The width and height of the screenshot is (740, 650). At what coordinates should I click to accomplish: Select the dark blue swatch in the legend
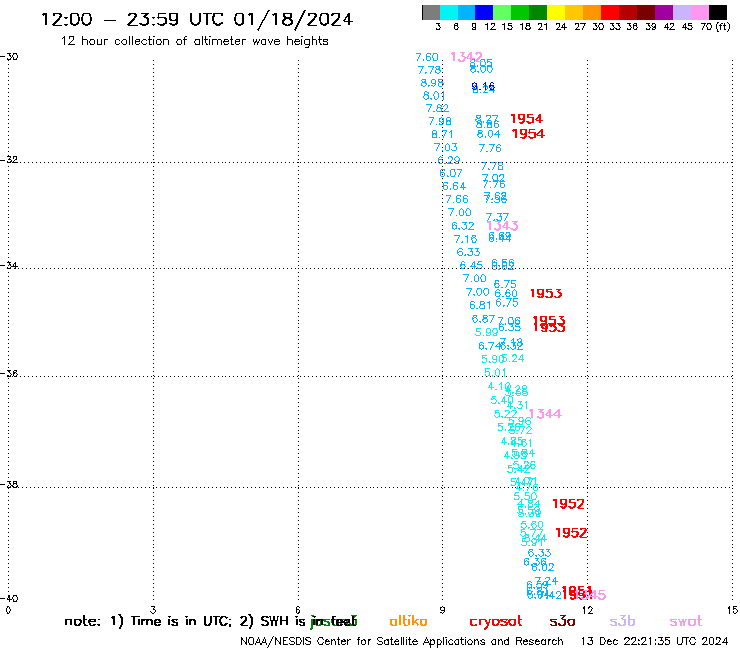pyautogui.click(x=484, y=12)
